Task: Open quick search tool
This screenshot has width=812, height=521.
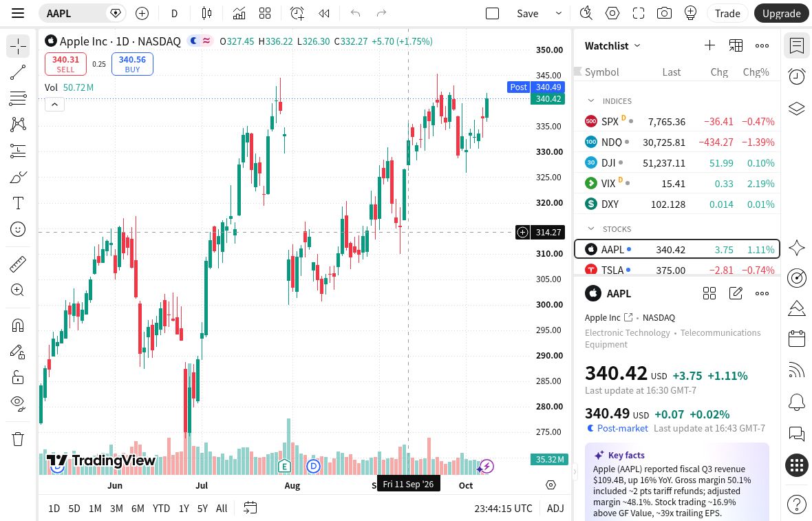Action: 586,14
